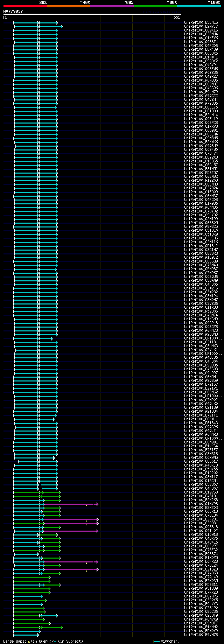Click the green alignment bar in the C7QL49 row

click(31, 577)
